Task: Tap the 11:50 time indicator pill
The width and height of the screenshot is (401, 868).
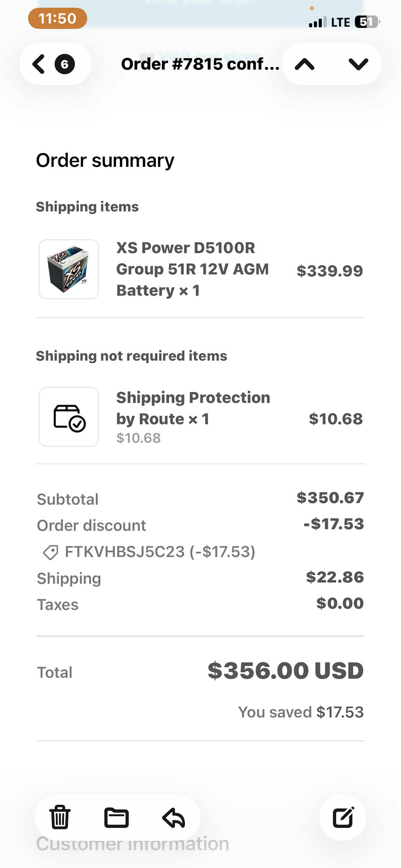Action: 58,18
